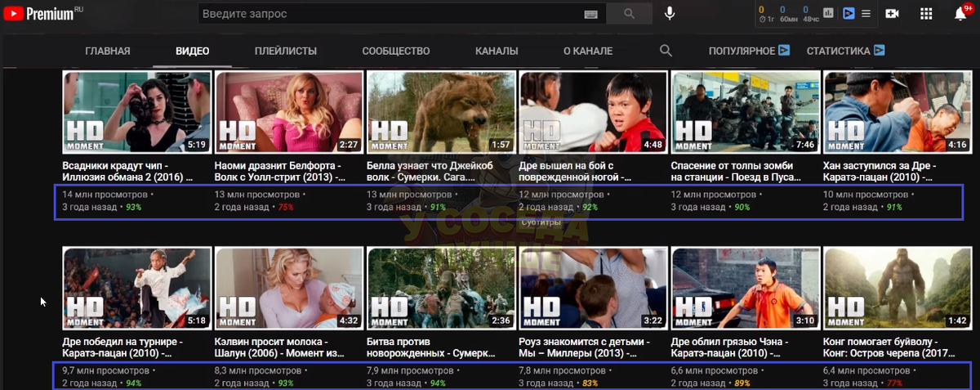Screen dimensions: 980x390
Task: Click title Кэлвин просит молока - Шалун
Action: [280, 347]
